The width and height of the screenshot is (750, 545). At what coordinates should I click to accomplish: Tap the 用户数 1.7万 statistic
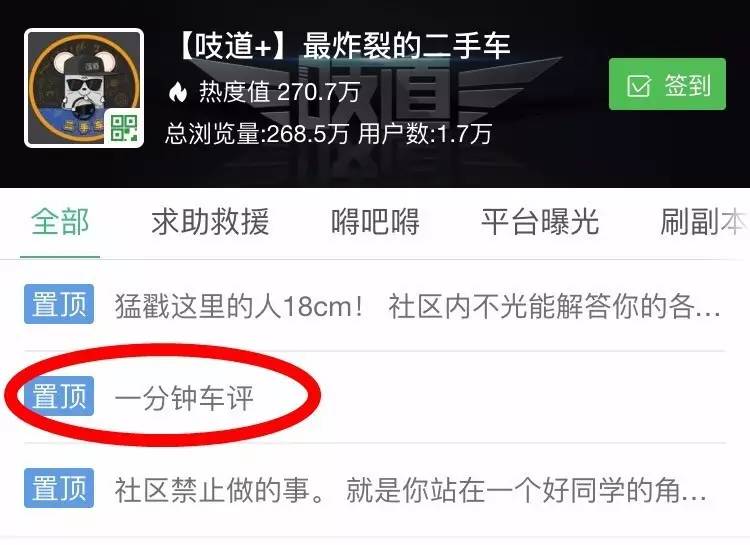coord(425,133)
